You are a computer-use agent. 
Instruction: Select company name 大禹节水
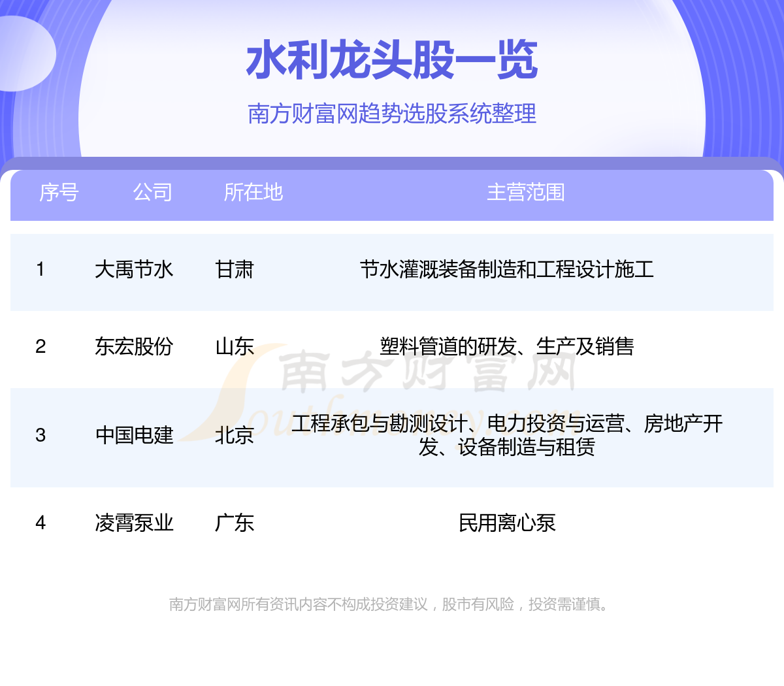(x=134, y=269)
